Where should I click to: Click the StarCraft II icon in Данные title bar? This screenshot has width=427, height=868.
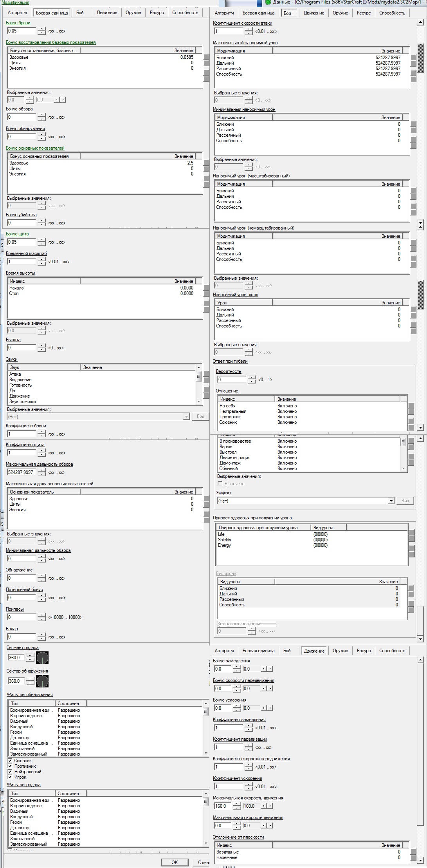[x=268, y=2]
